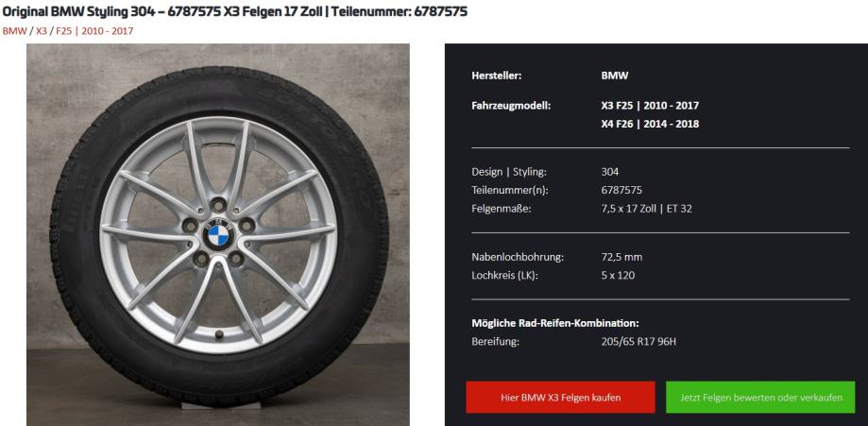Select the Hersteller value BMW

[x=615, y=76]
